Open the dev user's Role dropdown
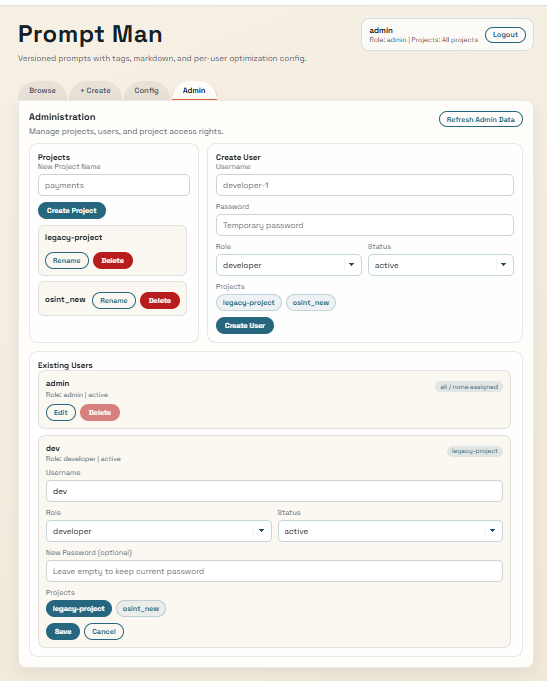Screen dimensions: 547x681 [159, 531]
